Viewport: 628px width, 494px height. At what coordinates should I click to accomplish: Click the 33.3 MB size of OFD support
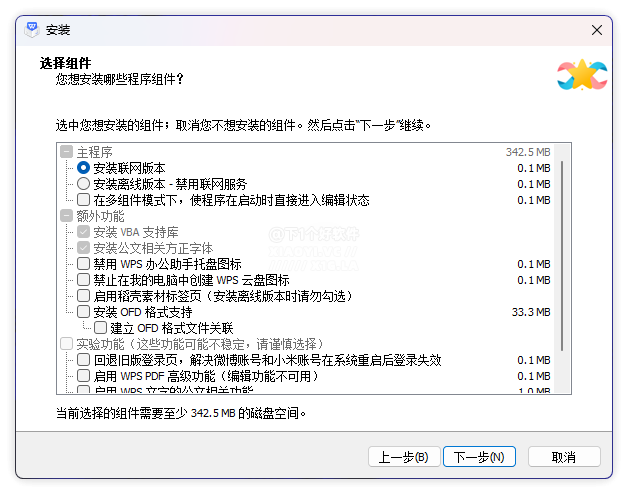point(531,312)
